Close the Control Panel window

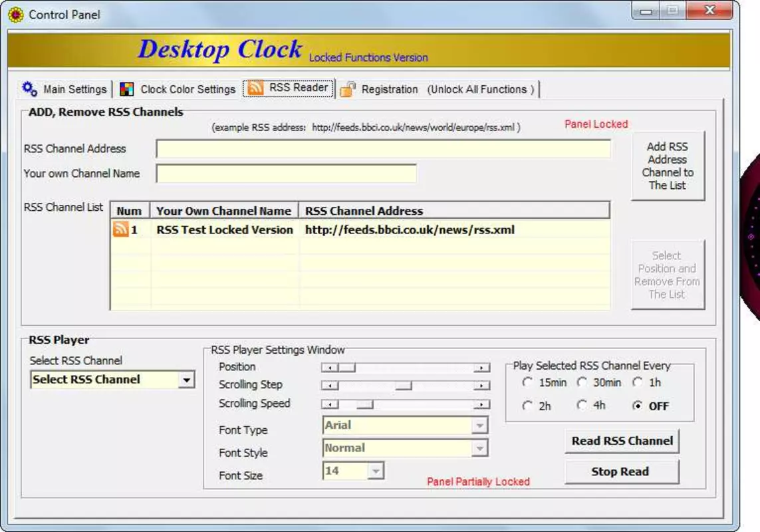tap(709, 10)
